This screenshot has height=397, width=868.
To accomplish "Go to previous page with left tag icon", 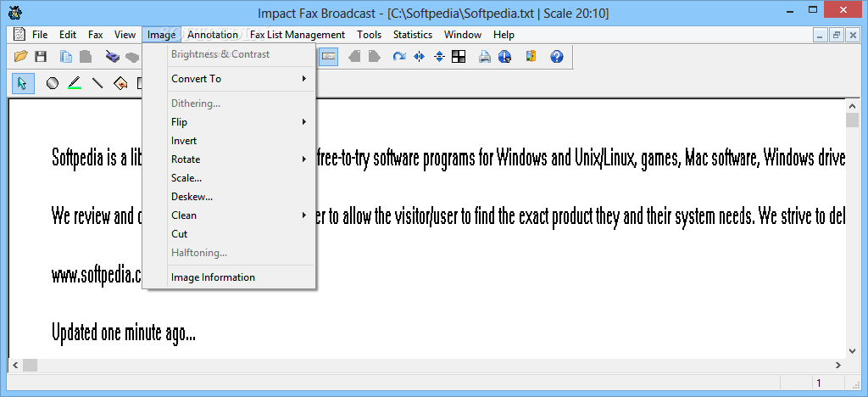I will 355,57.
